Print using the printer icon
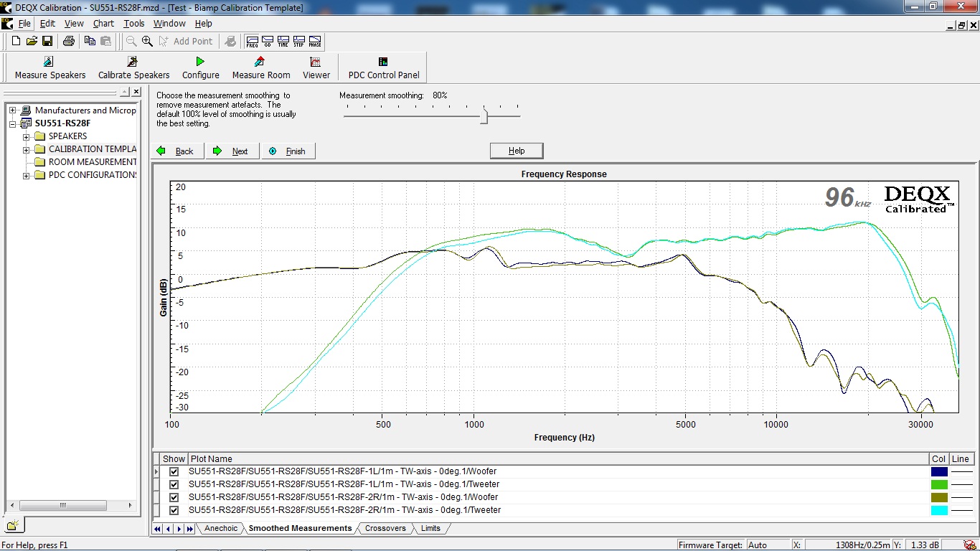 (x=69, y=42)
